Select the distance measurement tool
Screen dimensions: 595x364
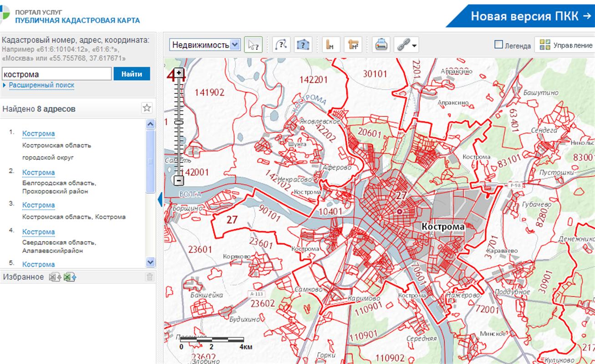click(x=331, y=45)
